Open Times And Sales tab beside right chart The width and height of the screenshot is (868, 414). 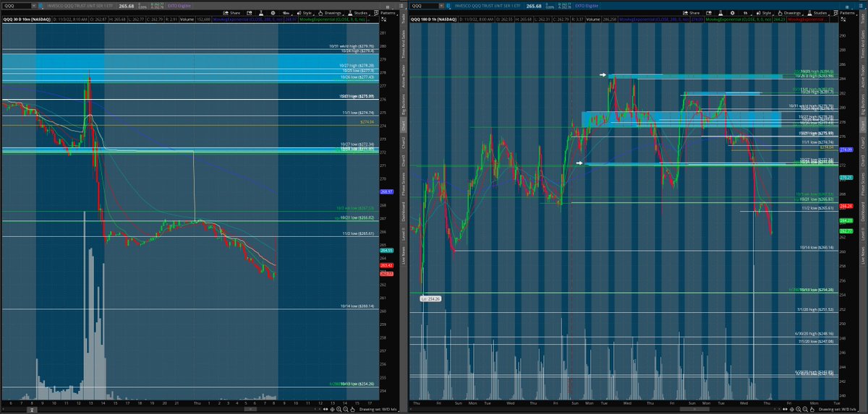click(863, 45)
